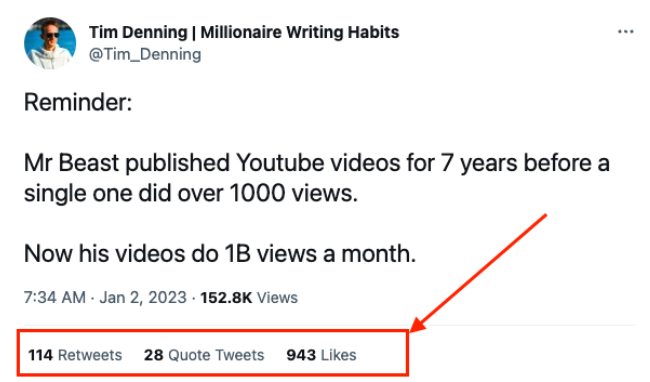Open the 28 Quote Tweets list
650x382 pixels.
204,355
